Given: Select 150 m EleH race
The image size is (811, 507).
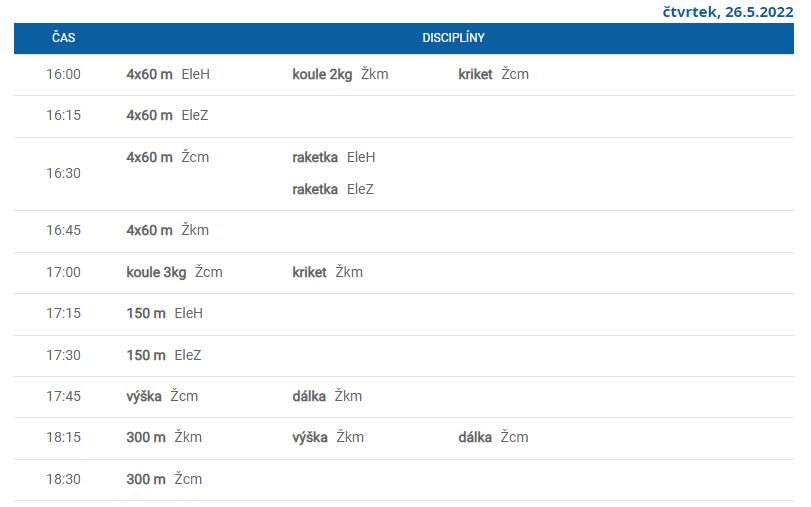Looking at the screenshot, I should point(164,313).
